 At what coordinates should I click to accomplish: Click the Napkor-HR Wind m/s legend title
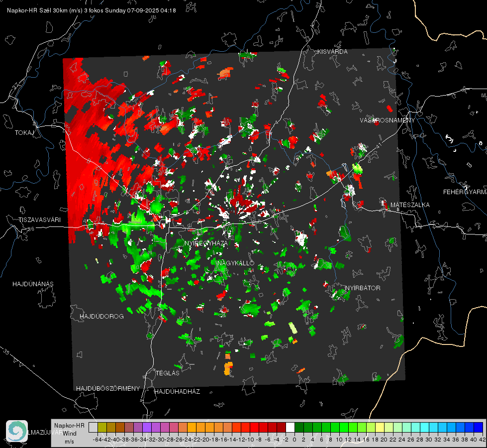click(69, 433)
